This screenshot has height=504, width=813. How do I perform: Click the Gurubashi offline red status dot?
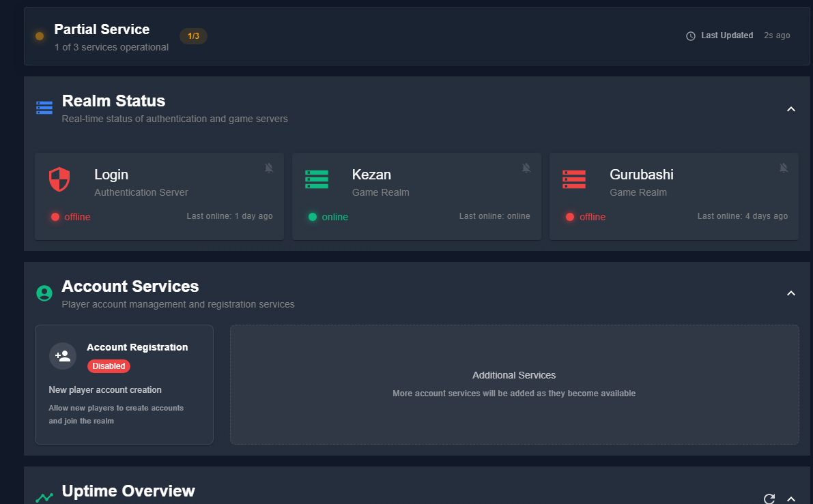[x=570, y=217]
